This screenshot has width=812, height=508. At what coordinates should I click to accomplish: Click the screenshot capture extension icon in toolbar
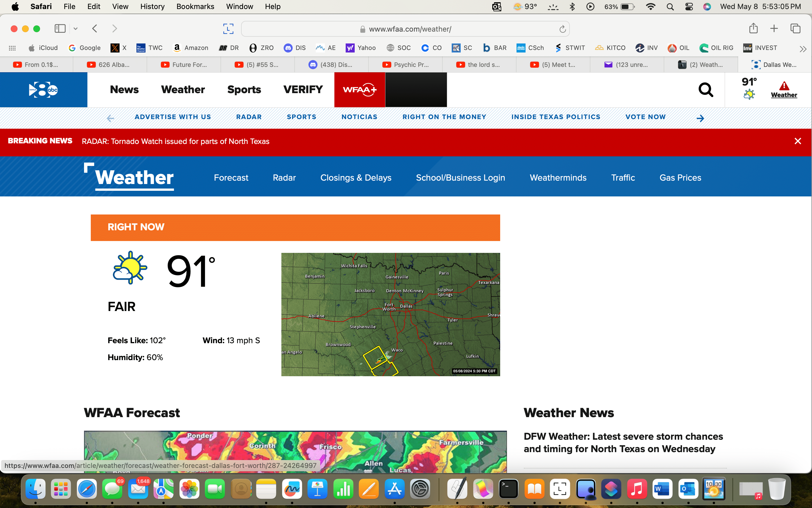[228, 29]
